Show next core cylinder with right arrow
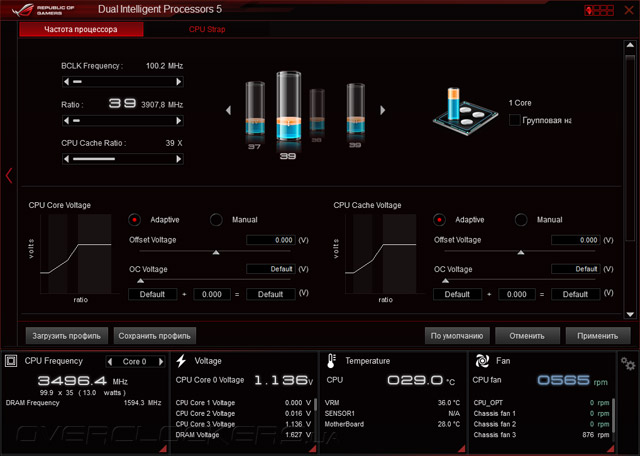 pyautogui.click(x=382, y=110)
